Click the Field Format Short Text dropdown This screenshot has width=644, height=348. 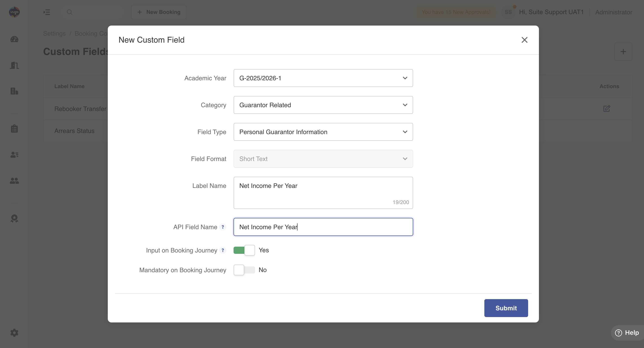[x=323, y=159]
